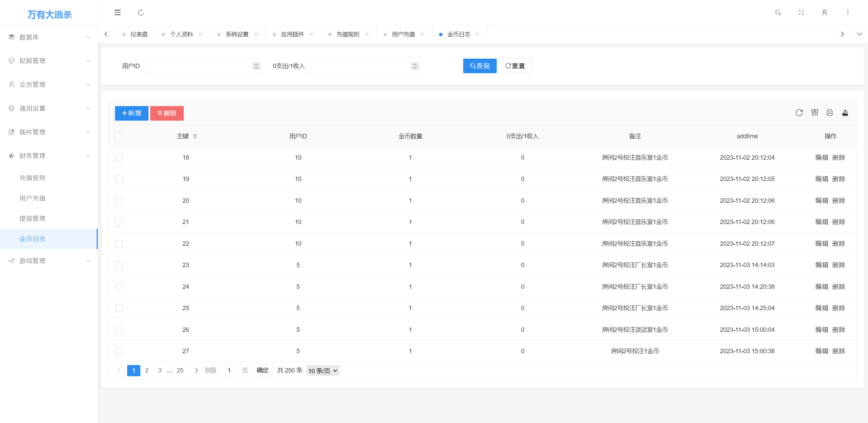Select the header checkbox to choose all rows
This screenshot has height=423, width=868.
click(119, 136)
